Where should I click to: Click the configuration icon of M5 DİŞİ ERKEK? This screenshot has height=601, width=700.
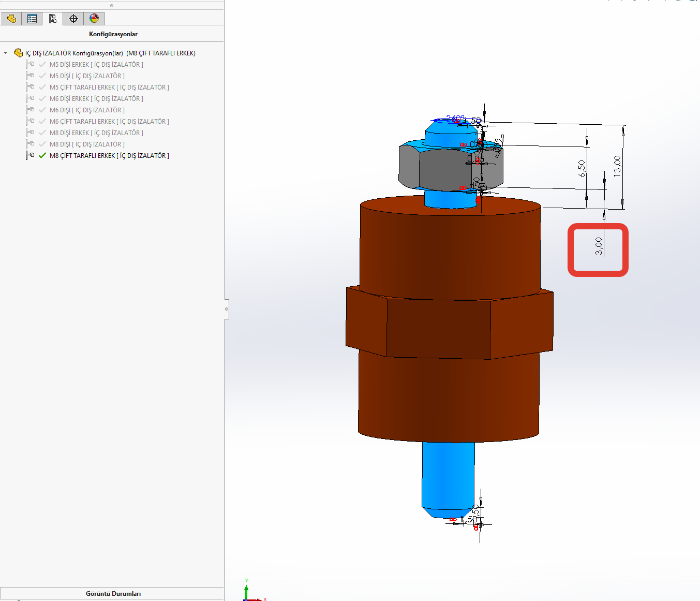[30, 64]
